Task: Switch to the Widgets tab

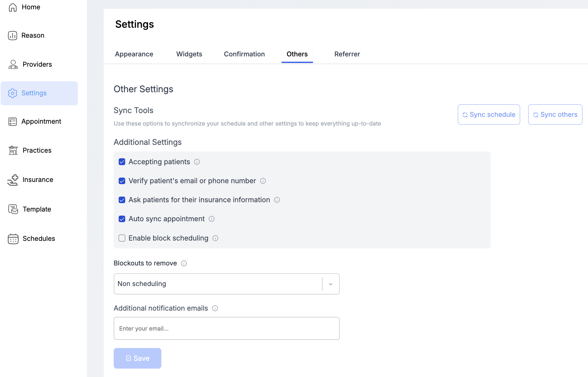Action: tap(189, 54)
